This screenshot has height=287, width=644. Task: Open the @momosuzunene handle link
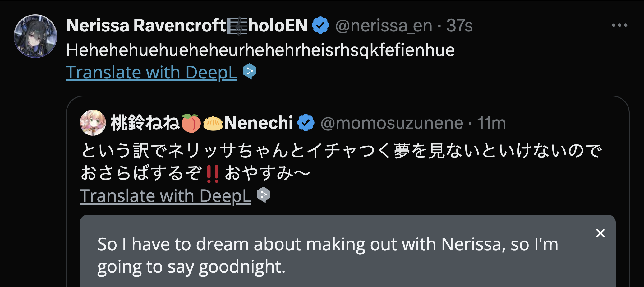coord(392,123)
